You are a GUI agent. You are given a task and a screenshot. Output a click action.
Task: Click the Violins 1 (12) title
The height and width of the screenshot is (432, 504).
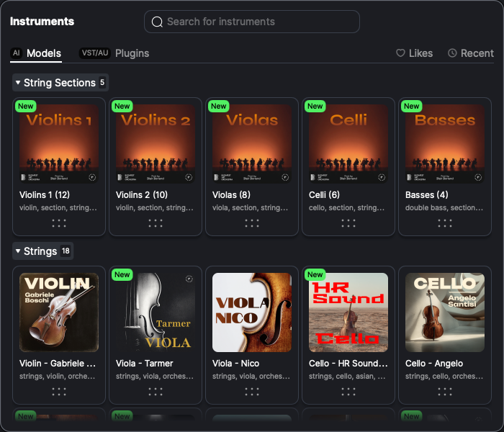(x=45, y=195)
